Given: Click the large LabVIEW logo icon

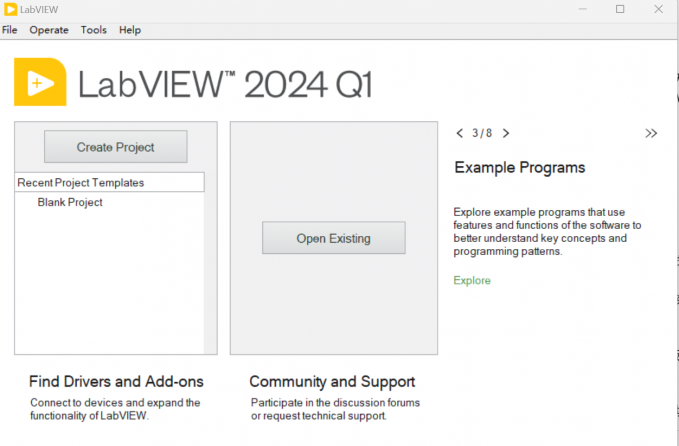Looking at the screenshot, I should [40, 82].
